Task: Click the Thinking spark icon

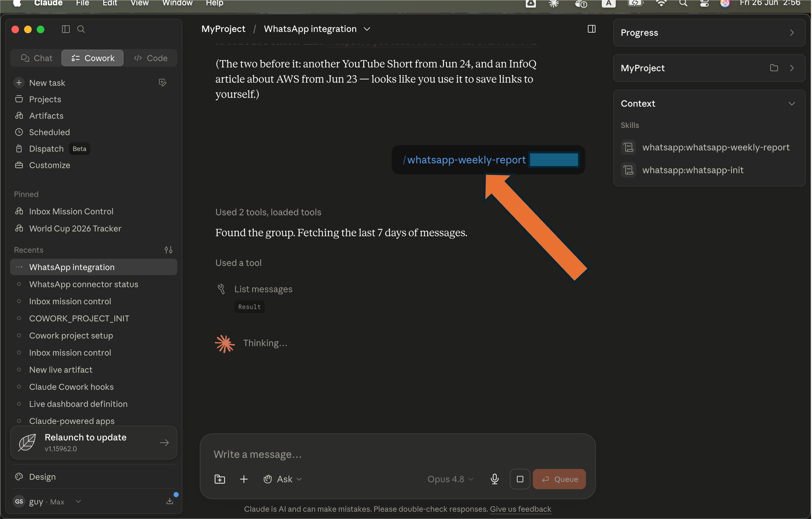Action: pos(225,343)
